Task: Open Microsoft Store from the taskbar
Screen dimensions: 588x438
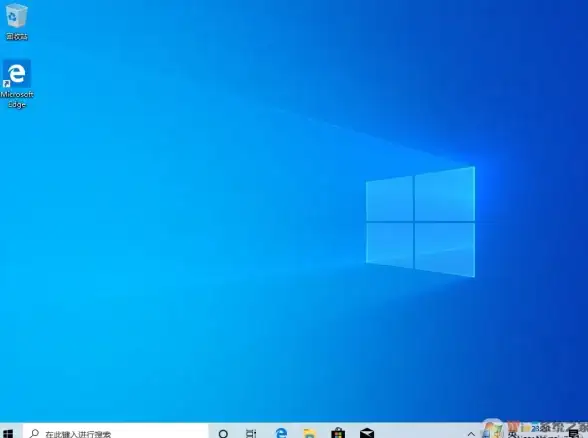Action: pyautogui.click(x=338, y=433)
